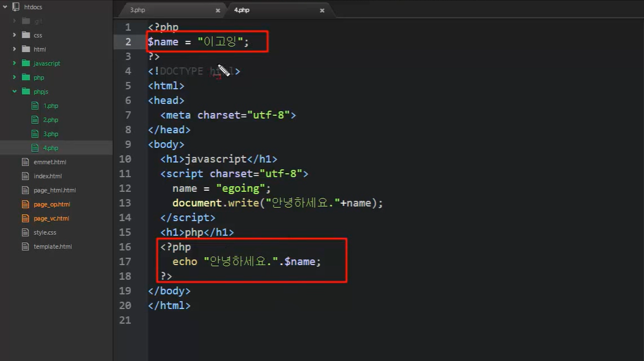Click document.write on line 13
The width and height of the screenshot is (644, 361).
pos(215,203)
